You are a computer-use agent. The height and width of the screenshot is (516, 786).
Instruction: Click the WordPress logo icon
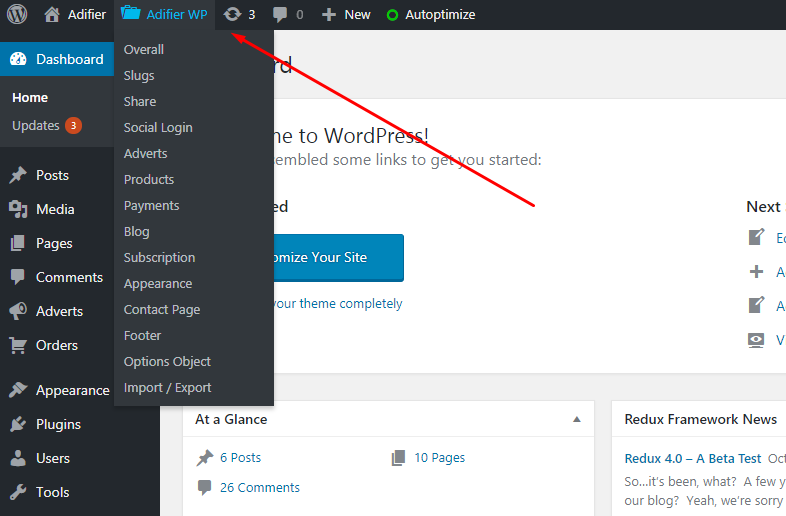tap(17, 14)
